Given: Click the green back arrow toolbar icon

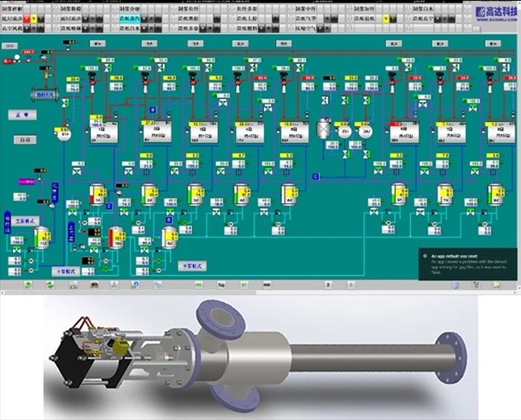Looking at the screenshot, I should tap(28, 284).
